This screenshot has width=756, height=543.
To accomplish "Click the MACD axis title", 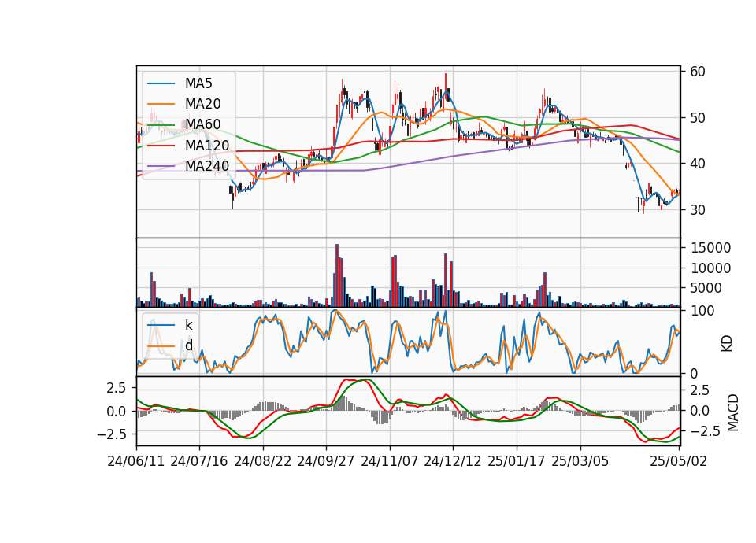I will tap(733, 412).
